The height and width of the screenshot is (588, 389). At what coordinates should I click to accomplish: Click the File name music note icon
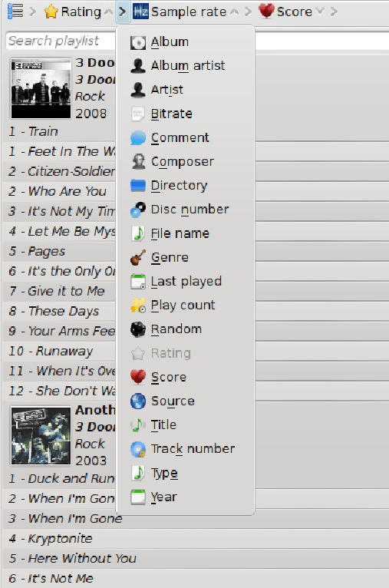[138, 233]
